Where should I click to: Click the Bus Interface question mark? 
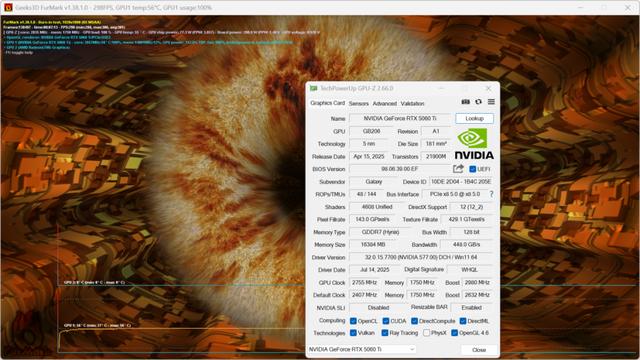pyautogui.click(x=491, y=194)
